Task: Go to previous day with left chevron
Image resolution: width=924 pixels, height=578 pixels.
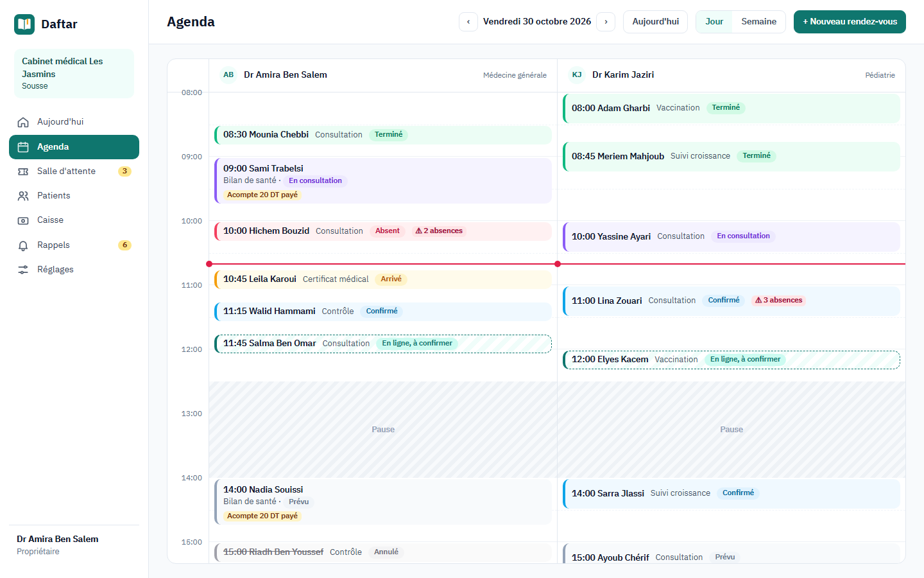Action: [x=468, y=22]
